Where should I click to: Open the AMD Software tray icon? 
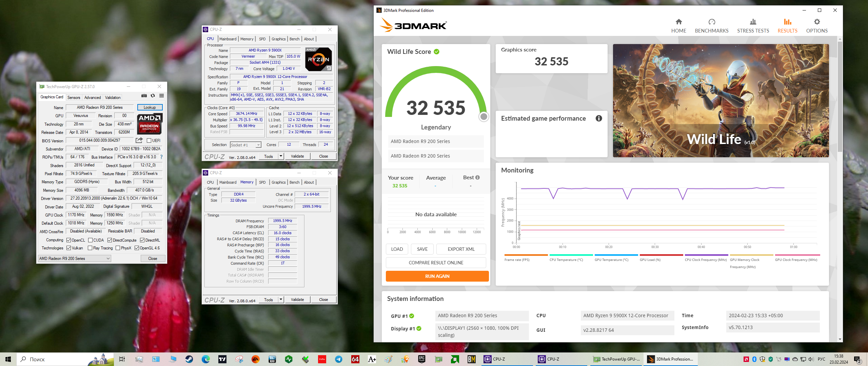point(746,359)
